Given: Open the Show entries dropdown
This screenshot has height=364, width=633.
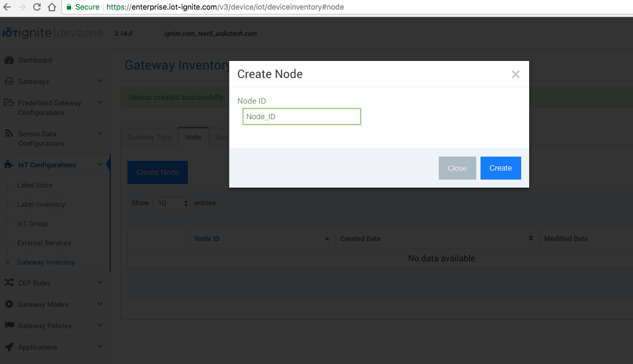Looking at the screenshot, I should point(172,203).
